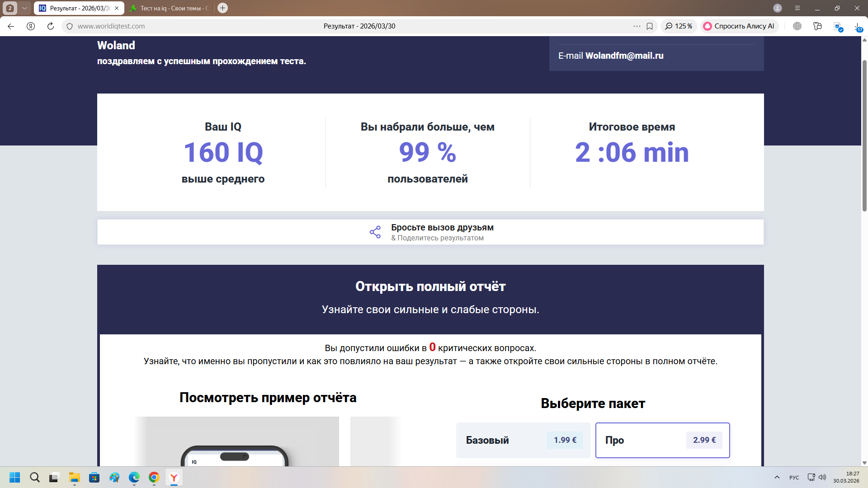Open the browser menu via hamburger icon

coord(797,8)
